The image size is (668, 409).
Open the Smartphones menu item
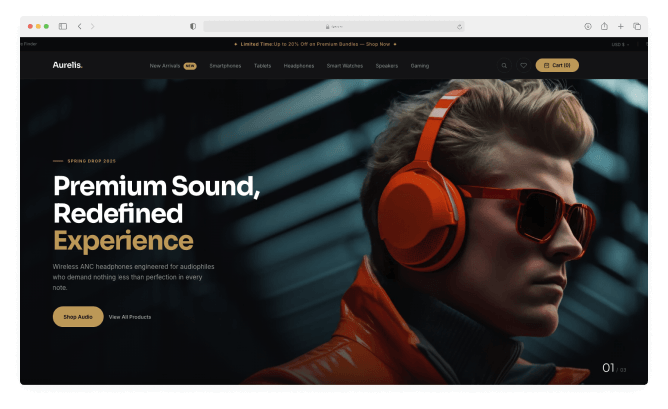[x=225, y=66]
